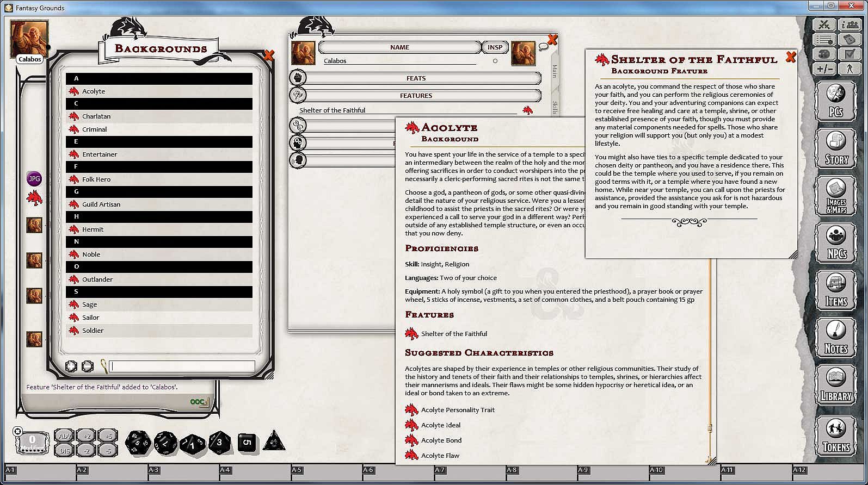Toggle the +5 modifier button
This screenshot has width=868, height=485.
tap(108, 436)
